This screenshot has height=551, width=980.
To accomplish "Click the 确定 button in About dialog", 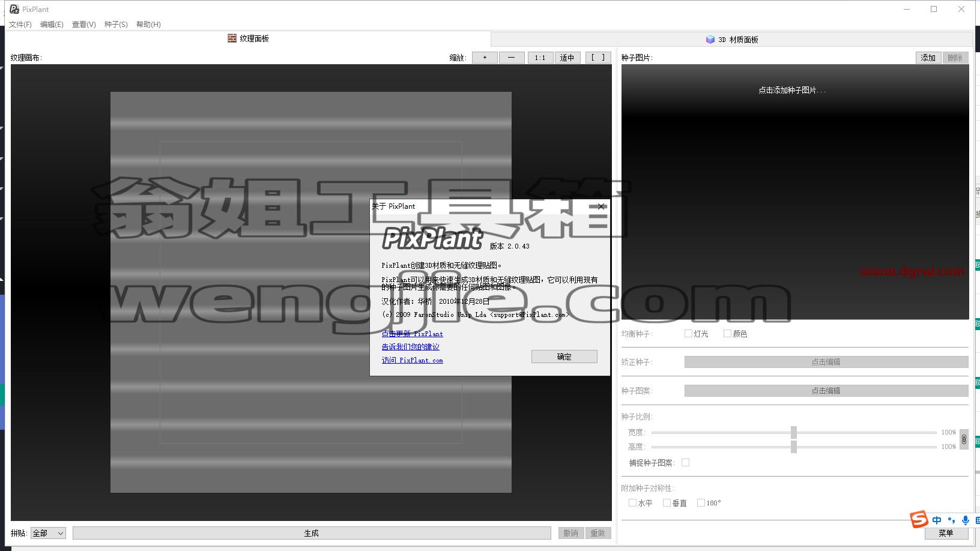I will tap(564, 357).
